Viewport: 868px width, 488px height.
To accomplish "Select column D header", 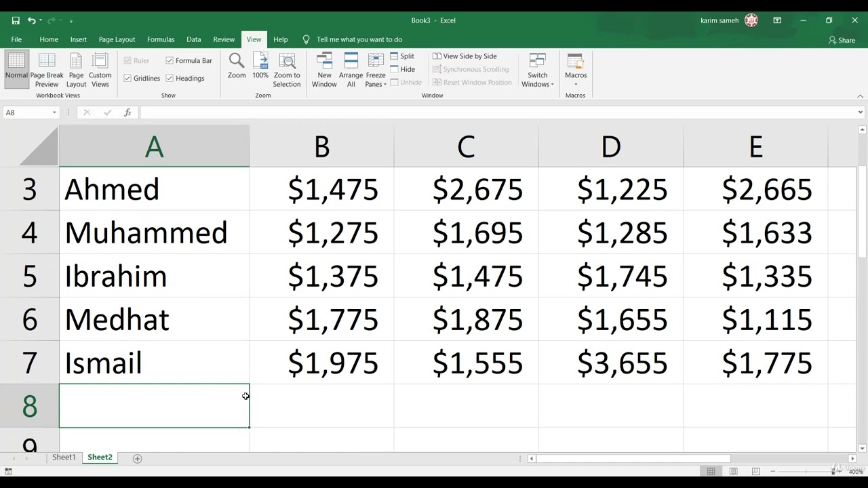I will 611,146.
